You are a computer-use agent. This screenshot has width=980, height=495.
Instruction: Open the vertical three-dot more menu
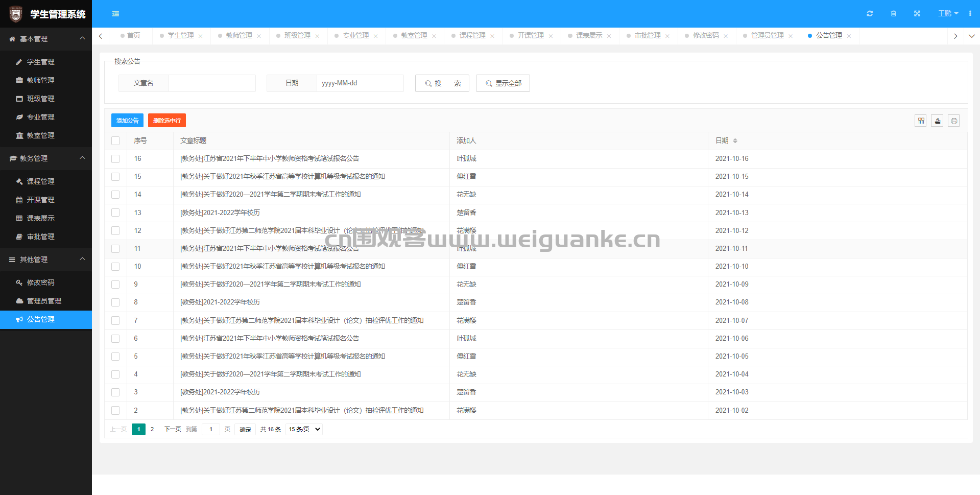(970, 14)
